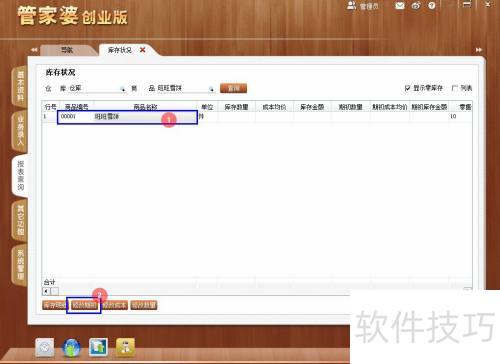Open the yellow tile dock icon

coord(125,347)
